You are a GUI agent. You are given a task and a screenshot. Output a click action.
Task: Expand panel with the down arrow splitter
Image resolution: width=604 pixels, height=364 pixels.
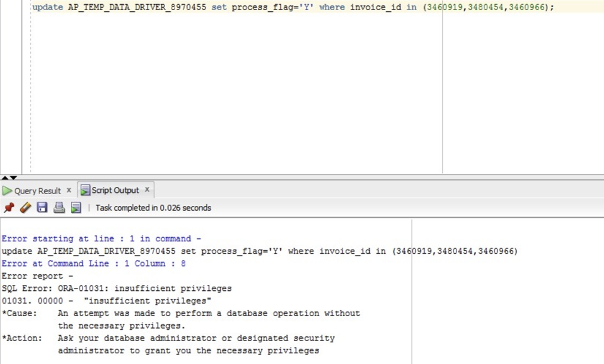coord(13,178)
